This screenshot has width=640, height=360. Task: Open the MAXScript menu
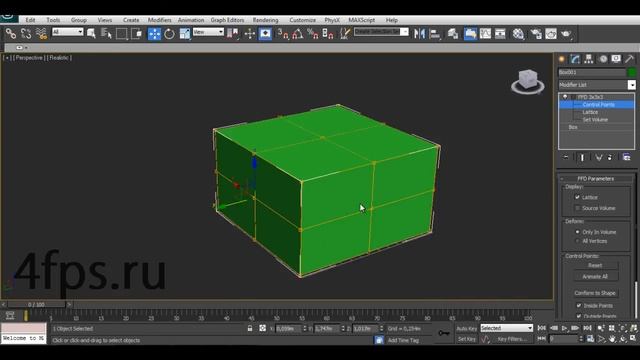362,20
